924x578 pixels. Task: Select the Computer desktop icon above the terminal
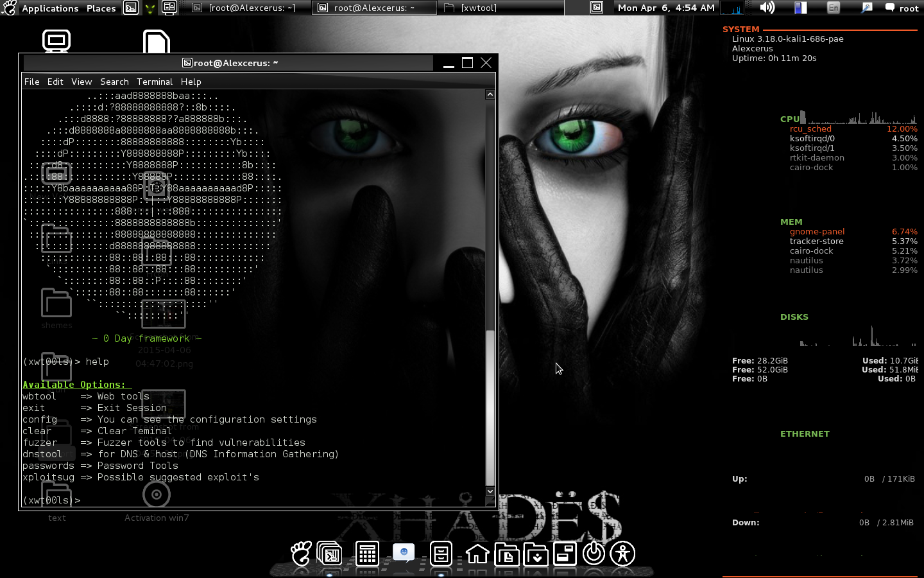pyautogui.click(x=56, y=40)
